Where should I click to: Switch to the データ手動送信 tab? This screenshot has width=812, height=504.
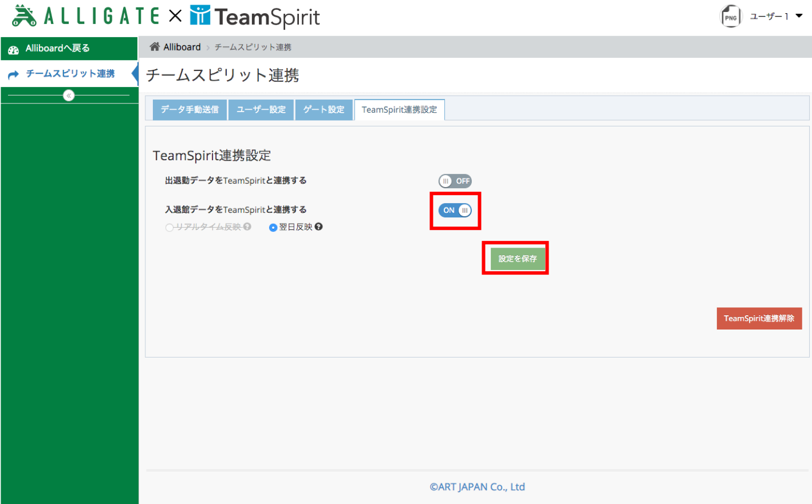click(190, 110)
